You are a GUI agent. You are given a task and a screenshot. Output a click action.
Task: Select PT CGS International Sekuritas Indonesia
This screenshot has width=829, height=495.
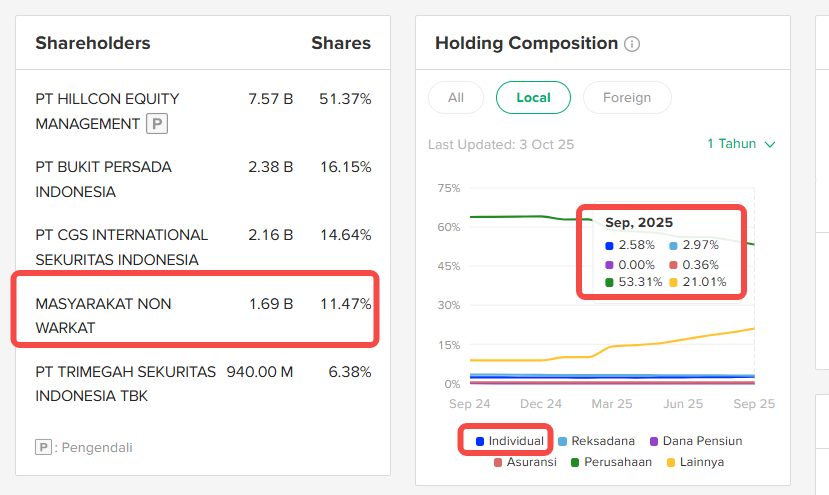[x=121, y=247]
